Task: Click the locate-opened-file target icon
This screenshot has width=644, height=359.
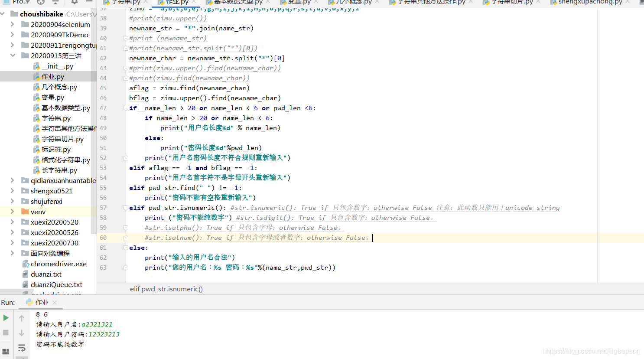Action: click(41, 2)
